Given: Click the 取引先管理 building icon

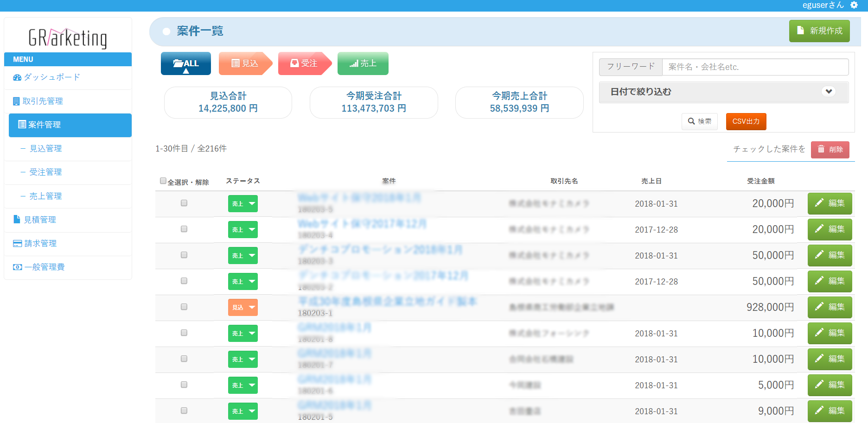Looking at the screenshot, I should pyautogui.click(x=16, y=101).
